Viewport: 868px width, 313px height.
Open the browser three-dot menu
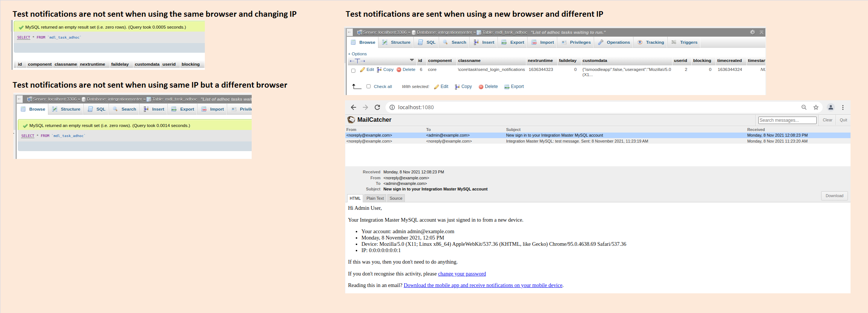pyautogui.click(x=843, y=107)
